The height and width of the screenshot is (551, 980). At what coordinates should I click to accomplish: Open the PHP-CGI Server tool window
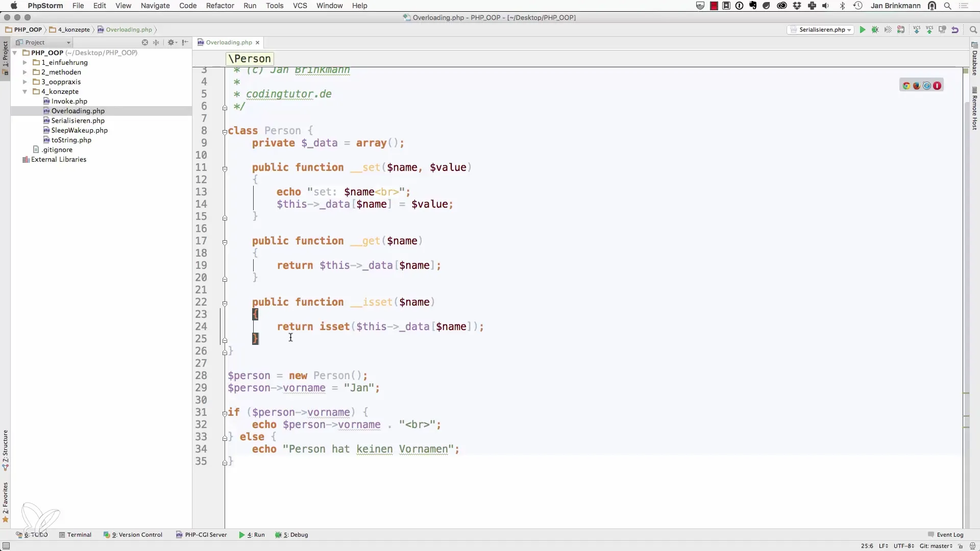(x=201, y=535)
